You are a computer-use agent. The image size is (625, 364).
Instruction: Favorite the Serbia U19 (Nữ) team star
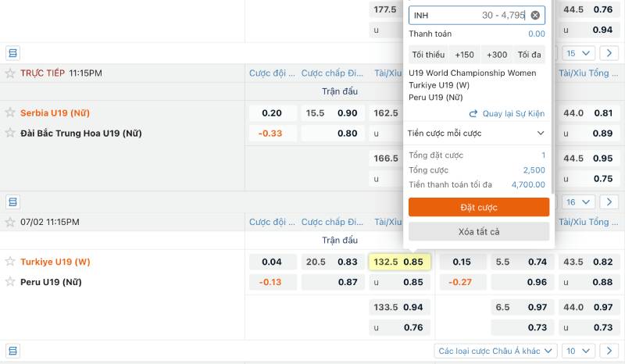pos(10,113)
